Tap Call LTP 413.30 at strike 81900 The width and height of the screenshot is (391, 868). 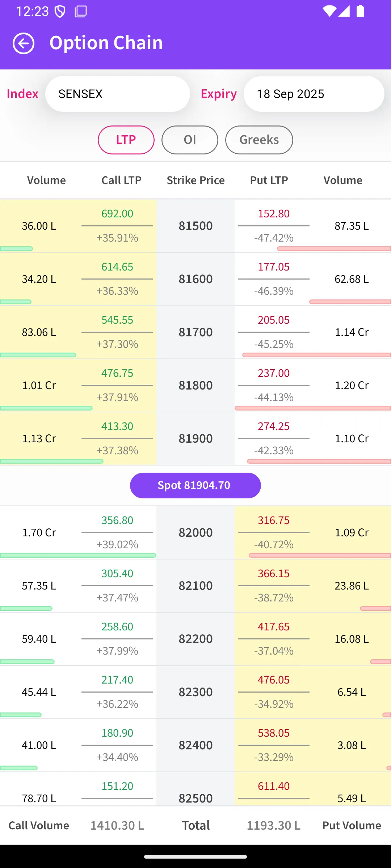(x=117, y=426)
